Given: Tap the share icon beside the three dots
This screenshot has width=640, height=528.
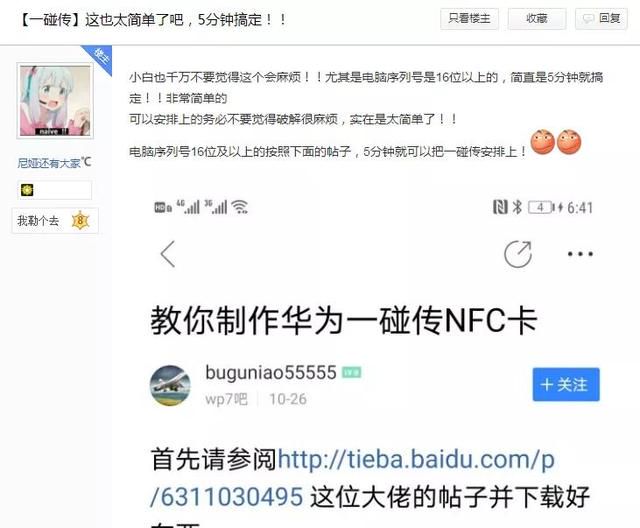Looking at the screenshot, I should coord(518,254).
